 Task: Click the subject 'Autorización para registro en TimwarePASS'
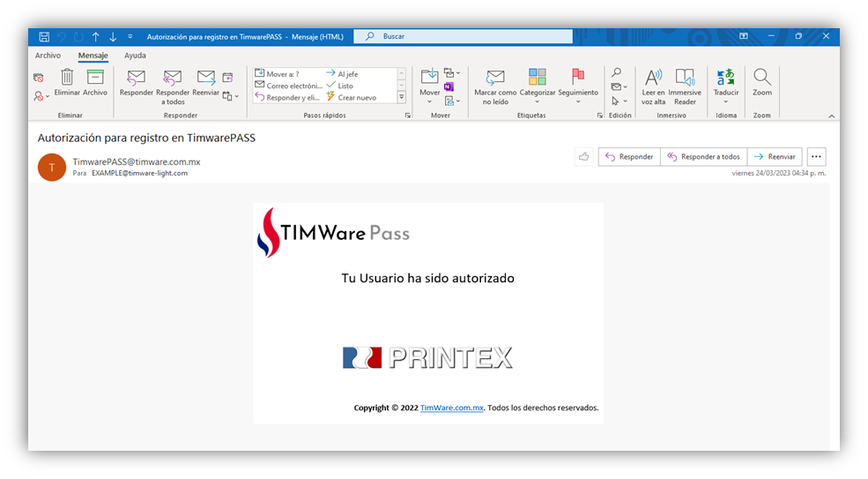click(x=146, y=138)
